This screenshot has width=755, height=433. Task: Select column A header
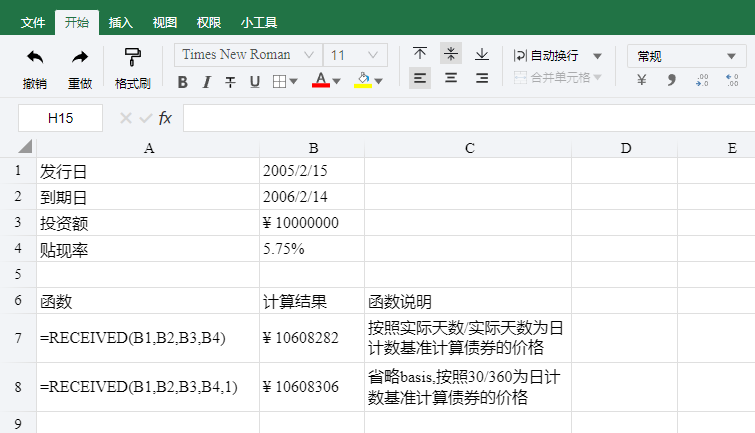(x=149, y=148)
